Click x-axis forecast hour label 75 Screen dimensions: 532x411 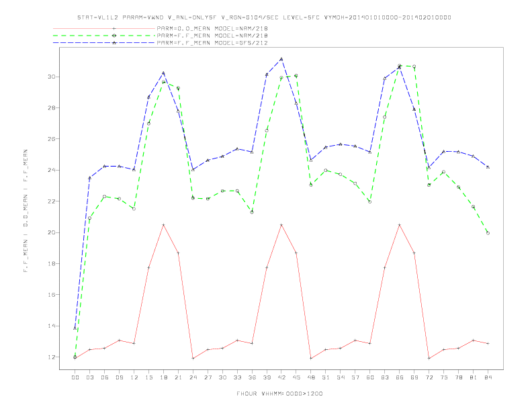(444, 377)
